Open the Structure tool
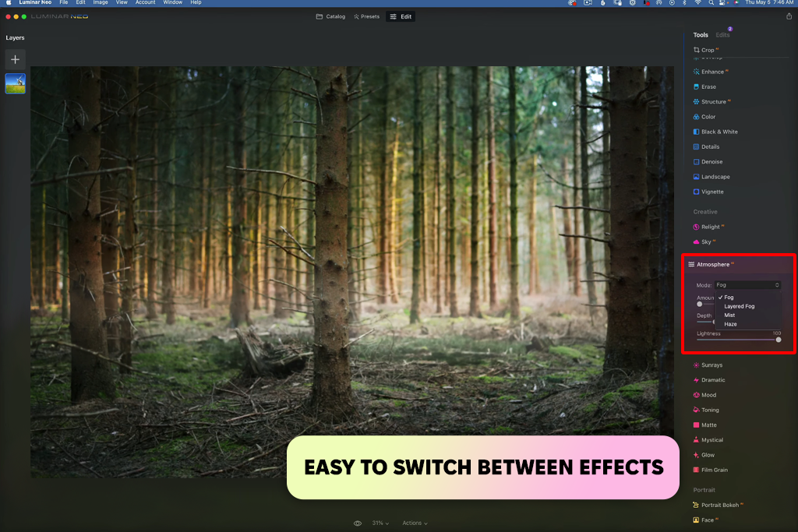 pyautogui.click(x=712, y=102)
